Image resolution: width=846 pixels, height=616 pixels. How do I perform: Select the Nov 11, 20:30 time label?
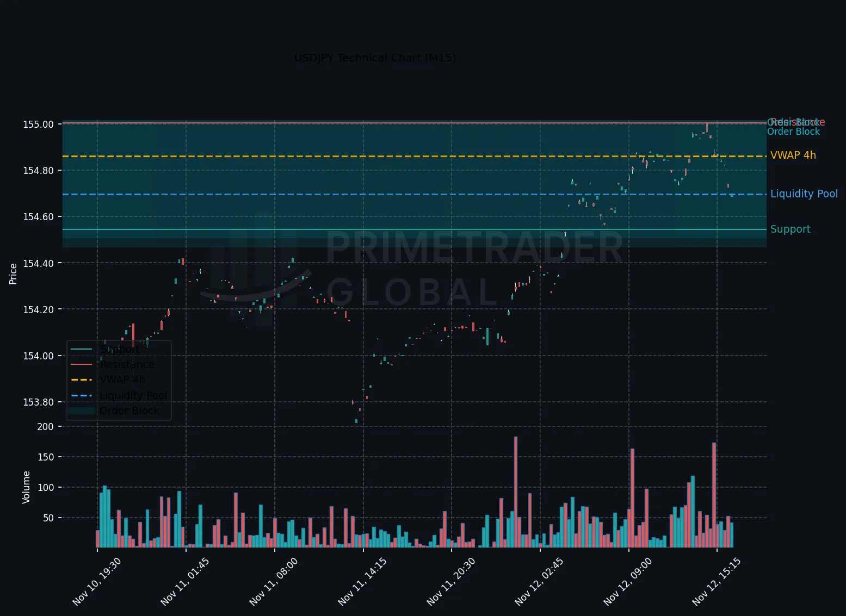(x=451, y=581)
